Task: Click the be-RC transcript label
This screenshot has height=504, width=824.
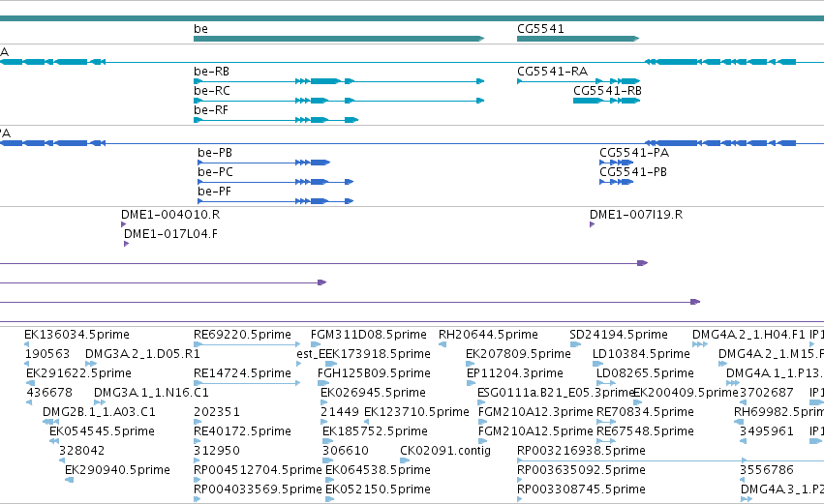Action: pyautogui.click(x=212, y=91)
